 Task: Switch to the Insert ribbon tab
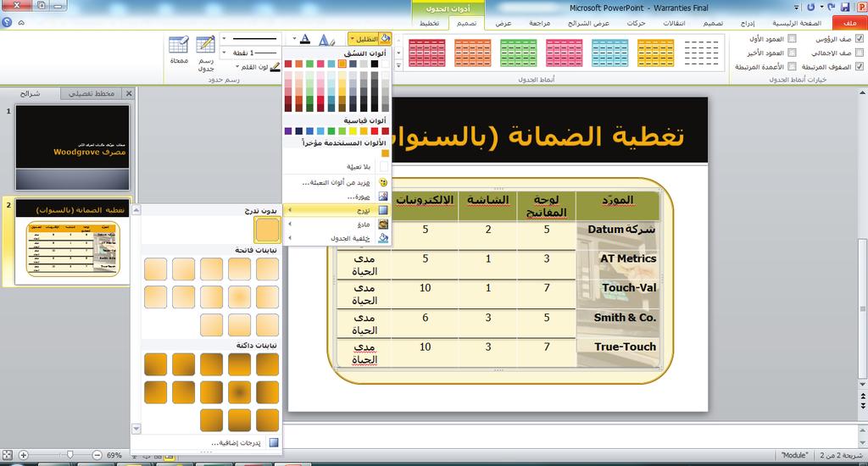748,23
